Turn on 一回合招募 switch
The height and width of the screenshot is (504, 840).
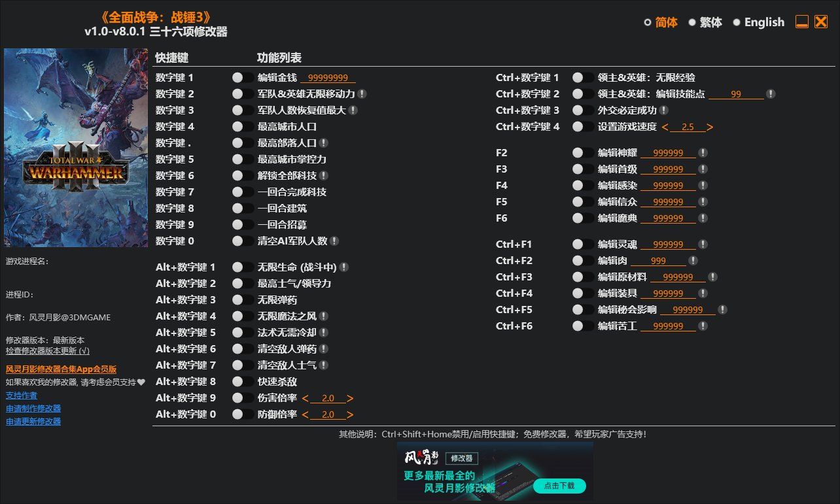coord(243,225)
